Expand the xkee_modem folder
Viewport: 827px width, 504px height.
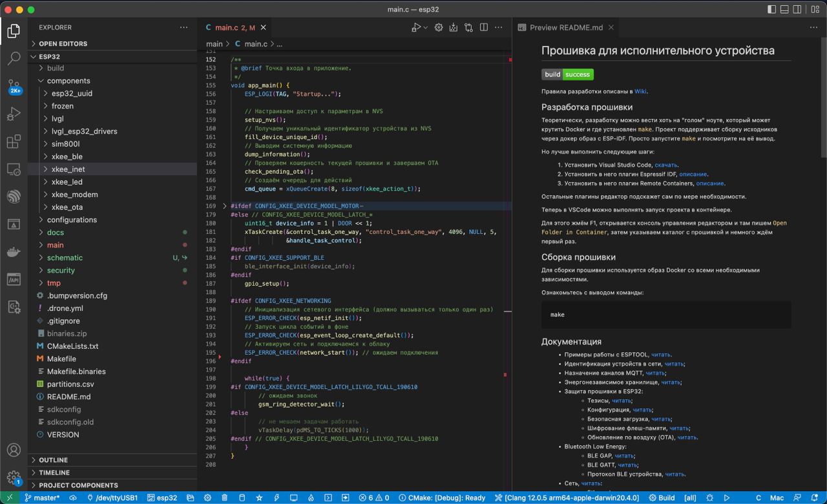(74, 194)
